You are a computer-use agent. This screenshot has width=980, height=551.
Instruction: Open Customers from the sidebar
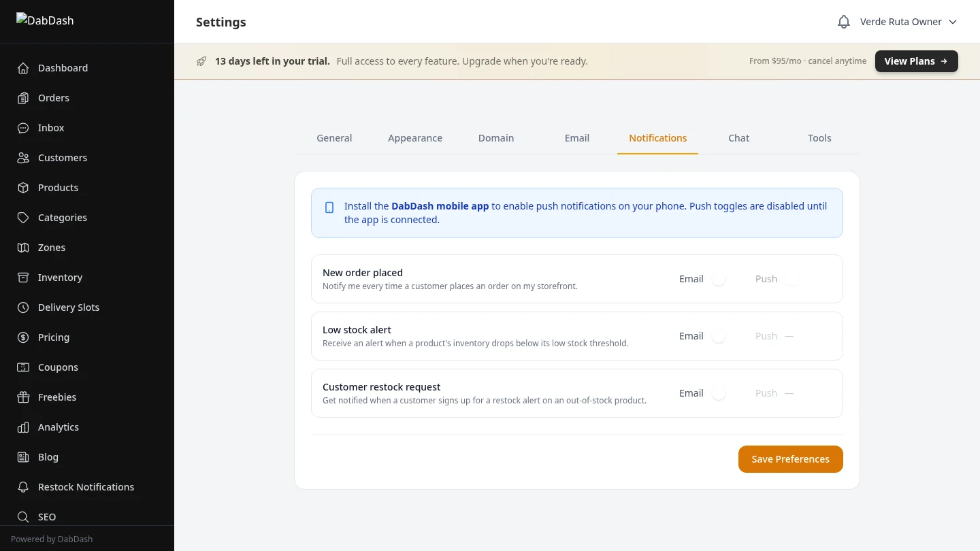click(x=63, y=157)
